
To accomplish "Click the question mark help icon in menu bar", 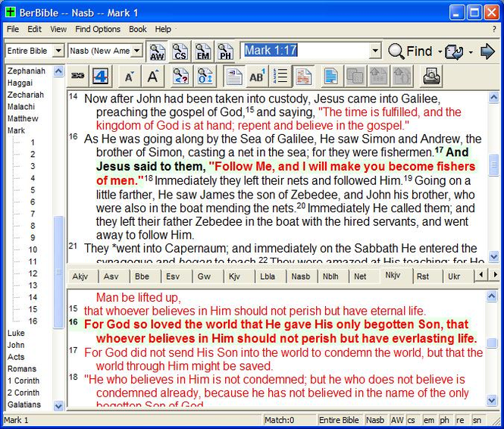I will 494,30.
